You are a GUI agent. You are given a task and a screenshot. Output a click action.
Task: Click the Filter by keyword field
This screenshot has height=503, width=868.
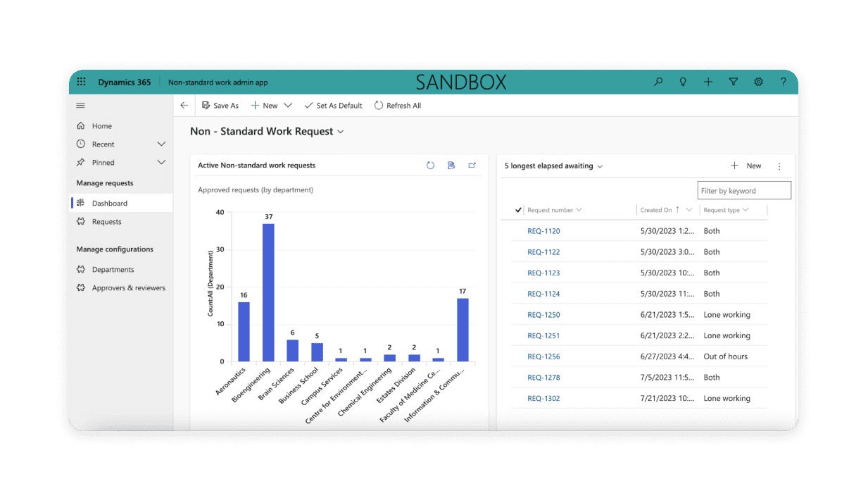744,190
